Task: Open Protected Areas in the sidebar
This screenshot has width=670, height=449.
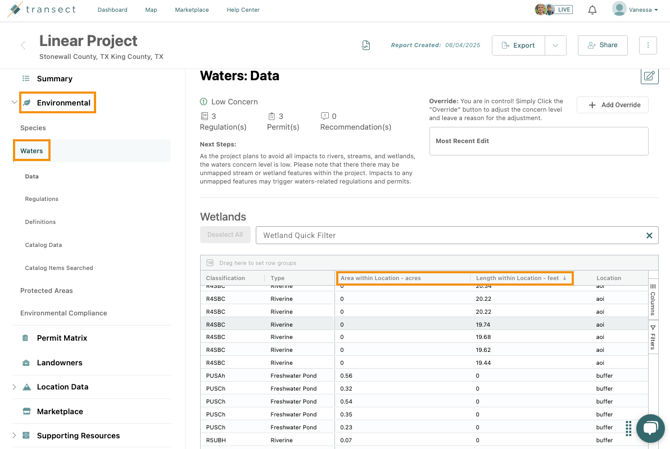Action: coord(47,291)
